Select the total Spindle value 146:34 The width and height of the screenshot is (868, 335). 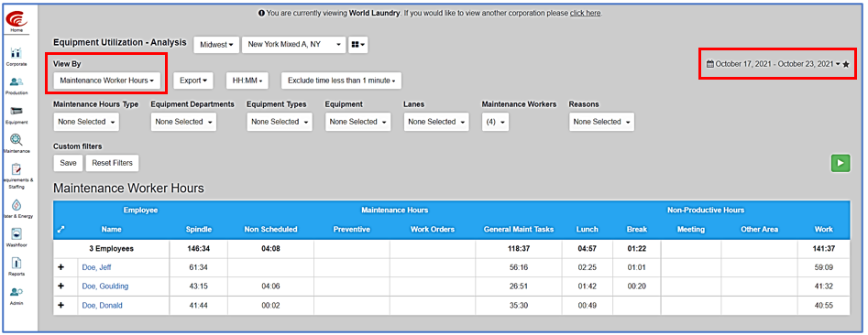(199, 249)
